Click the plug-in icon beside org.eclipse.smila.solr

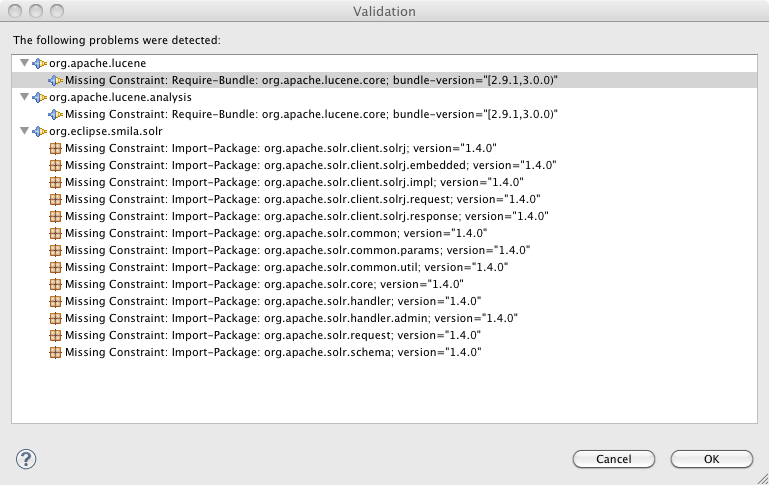pos(40,131)
